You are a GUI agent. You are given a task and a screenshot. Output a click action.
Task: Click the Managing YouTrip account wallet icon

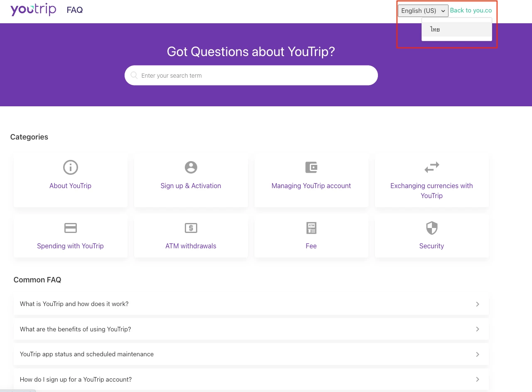[311, 167]
